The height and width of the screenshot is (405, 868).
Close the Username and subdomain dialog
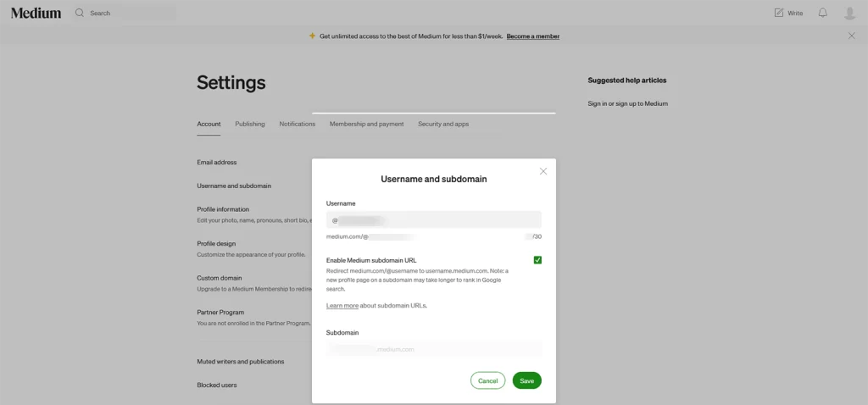[x=543, y=171]
